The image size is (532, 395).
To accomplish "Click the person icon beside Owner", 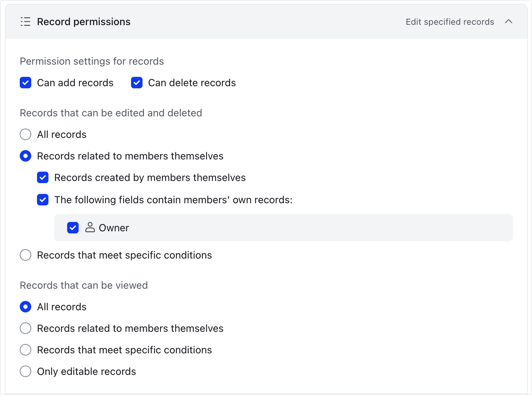I will 90,228.
